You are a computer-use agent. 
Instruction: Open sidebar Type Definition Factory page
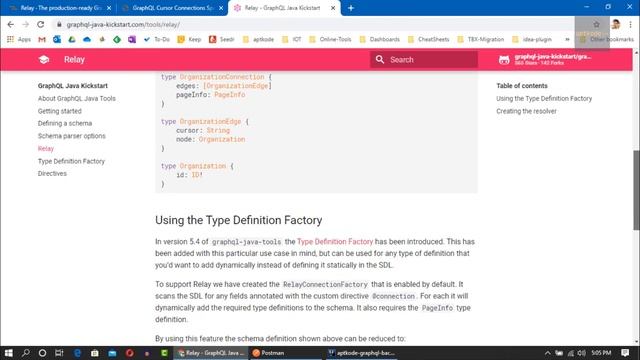coord(71,161)
